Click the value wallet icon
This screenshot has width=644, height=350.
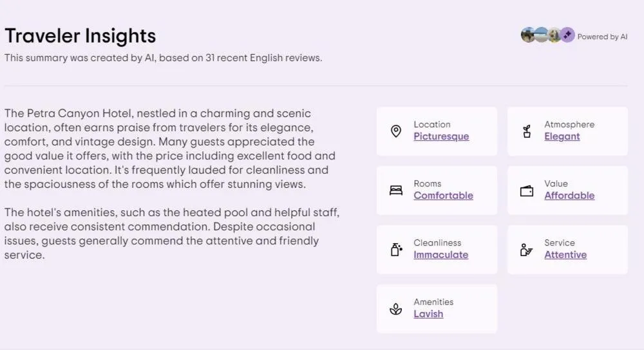tap(527, 190)
